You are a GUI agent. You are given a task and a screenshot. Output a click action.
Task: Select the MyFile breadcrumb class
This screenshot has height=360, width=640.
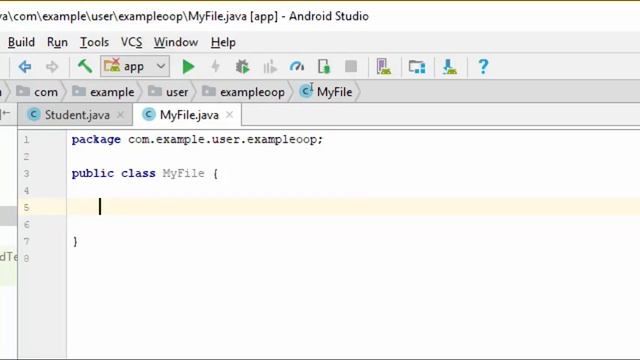pyautogui.click(x=326, y=92)
